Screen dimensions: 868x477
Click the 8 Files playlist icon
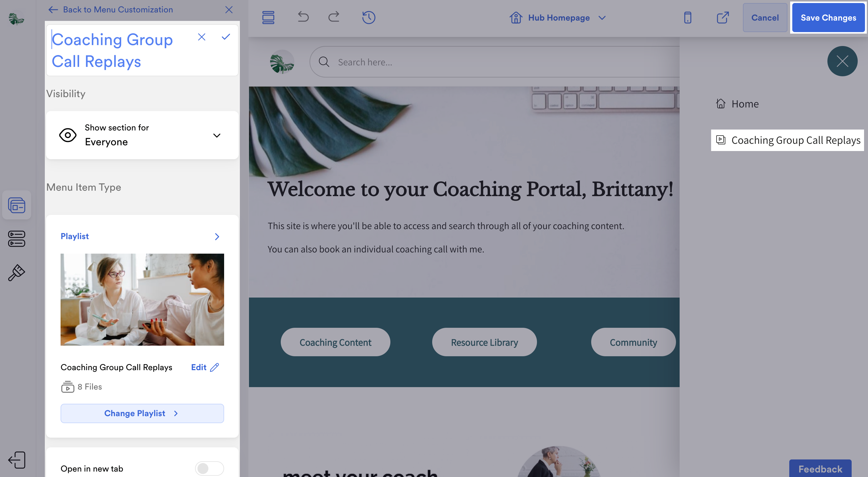click(x=68, y=387)
